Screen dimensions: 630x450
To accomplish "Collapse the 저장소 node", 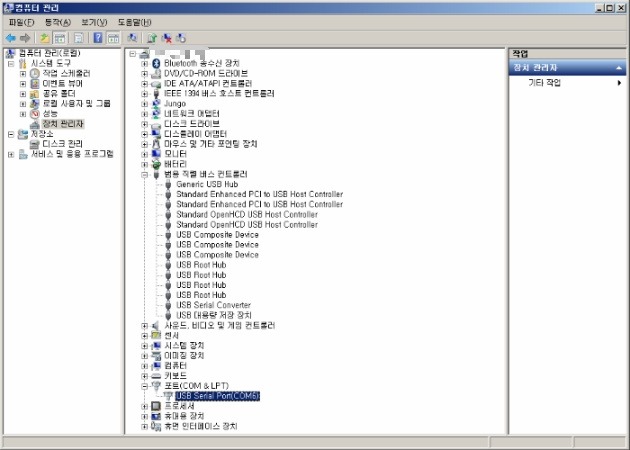I will click(11, 134).
